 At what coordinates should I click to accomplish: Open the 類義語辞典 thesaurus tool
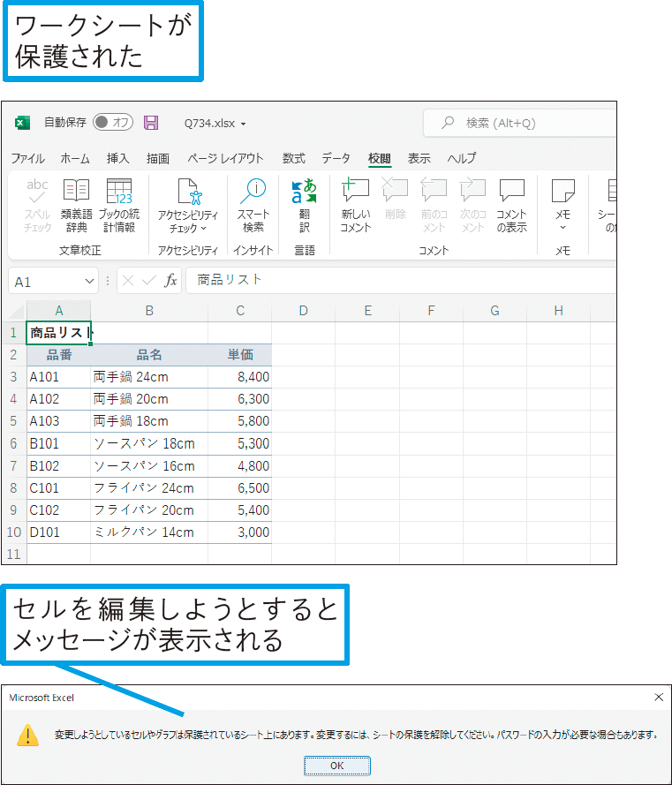pos(76,205)
